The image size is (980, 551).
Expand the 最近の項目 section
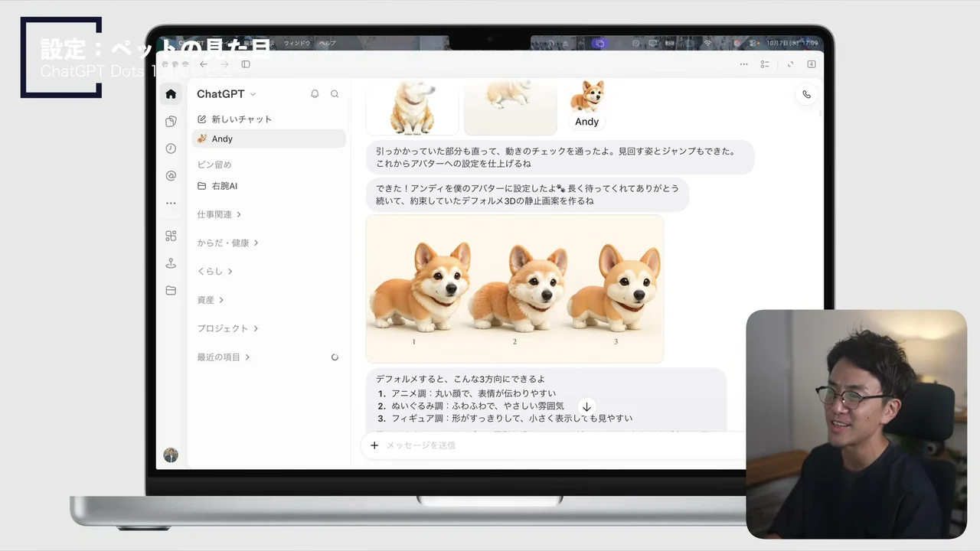click(x=223, y=357)
